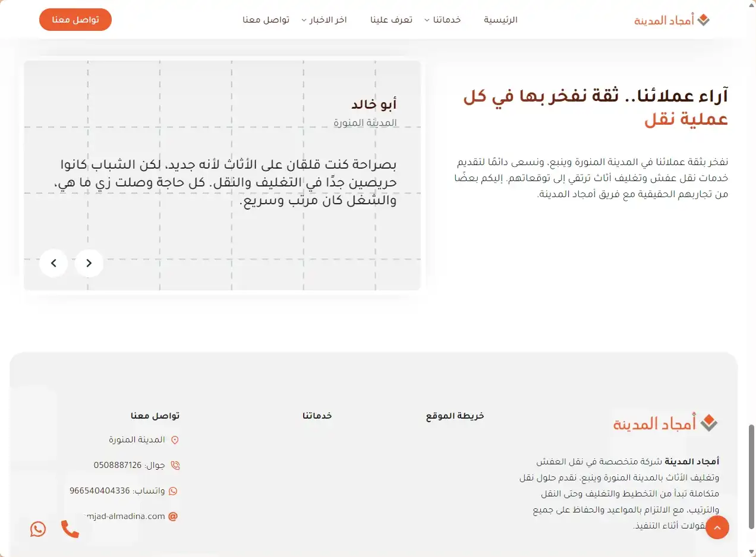
Task: Click the paragraph starting نفخر بثقة عملائنا
Action: (x=593, y=178)
